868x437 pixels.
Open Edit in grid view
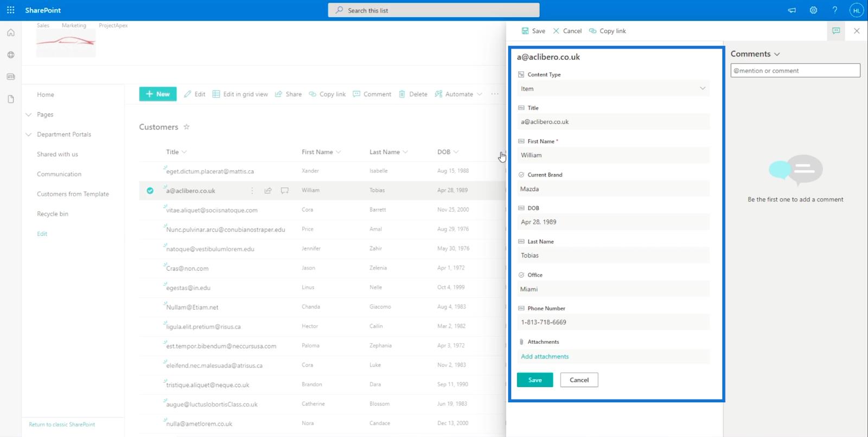point(240,94)
